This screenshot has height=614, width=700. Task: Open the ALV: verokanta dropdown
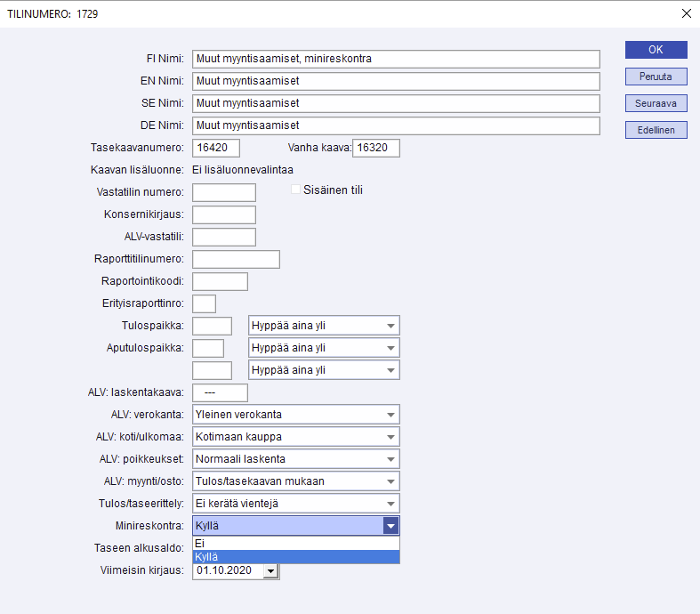pyautogui.click(x=390, y=415)
